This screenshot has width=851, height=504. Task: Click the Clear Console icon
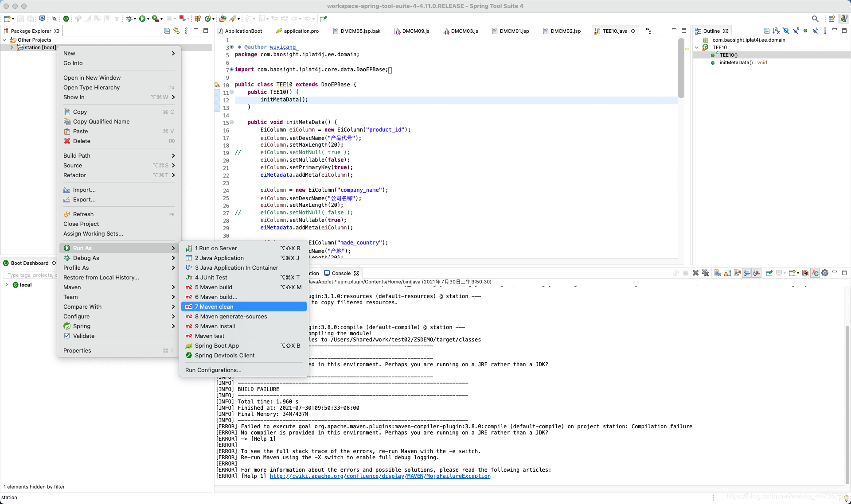[718, 273]
